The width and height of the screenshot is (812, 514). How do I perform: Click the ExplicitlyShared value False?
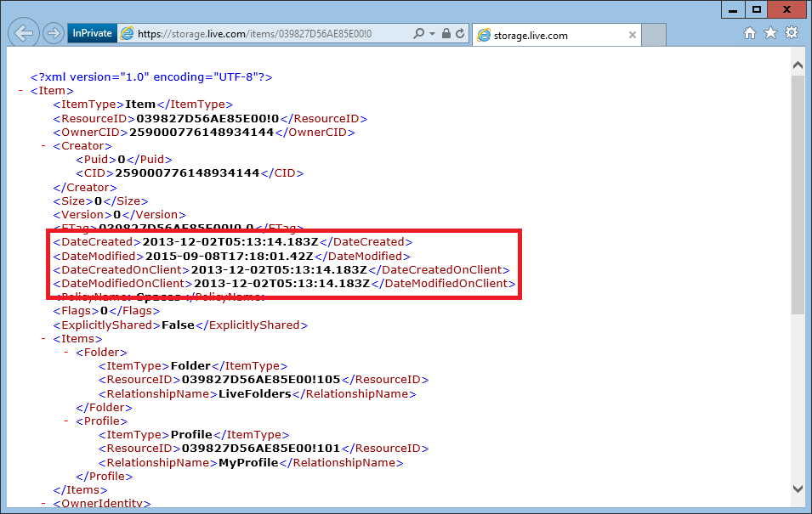179,325
